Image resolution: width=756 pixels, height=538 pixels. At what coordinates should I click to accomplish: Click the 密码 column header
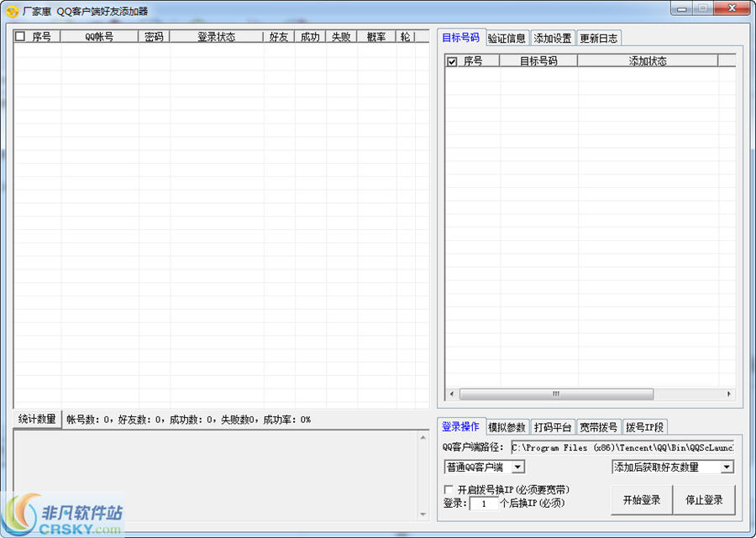coord(154,37)
